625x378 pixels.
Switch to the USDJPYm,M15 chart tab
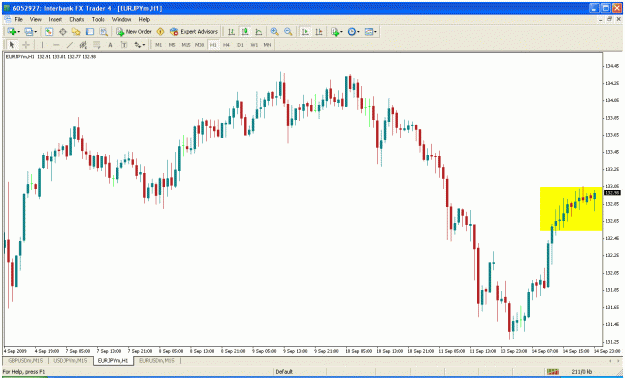(70, 360)
